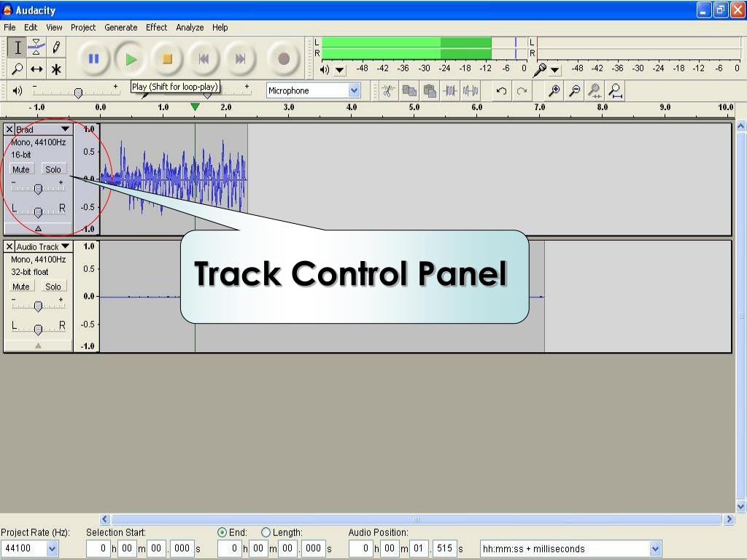Select the Envelope tool
Screen dimensions: 747x560
tap(36, 47)
